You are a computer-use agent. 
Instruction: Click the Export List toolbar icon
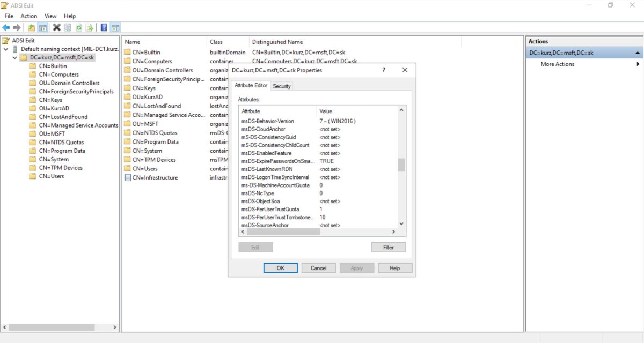89,27
